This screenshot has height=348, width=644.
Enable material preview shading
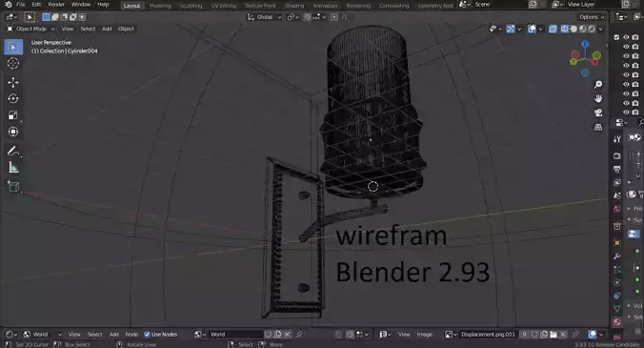click(x=583, y=29)
